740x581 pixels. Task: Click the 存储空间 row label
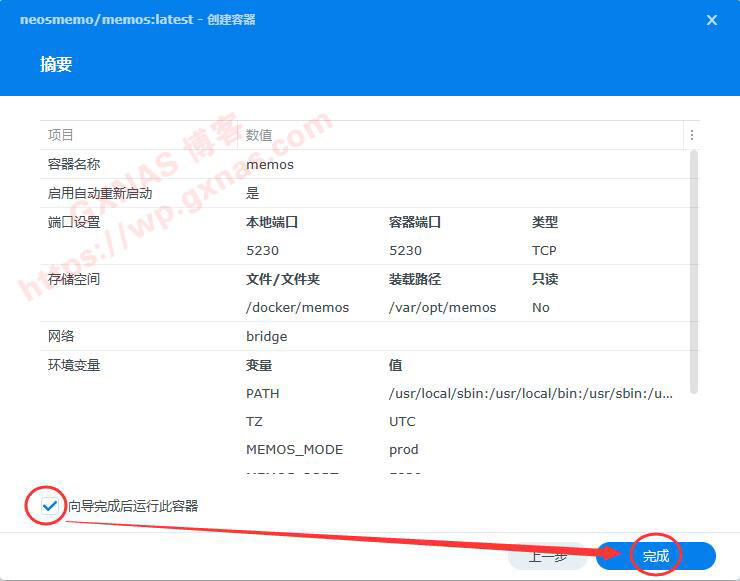pos(74,279)
